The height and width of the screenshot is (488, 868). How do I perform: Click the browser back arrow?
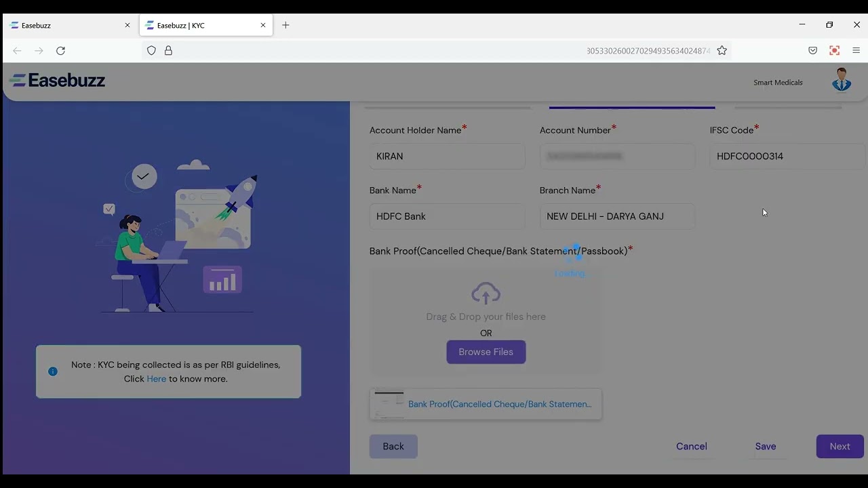(17, 51)
